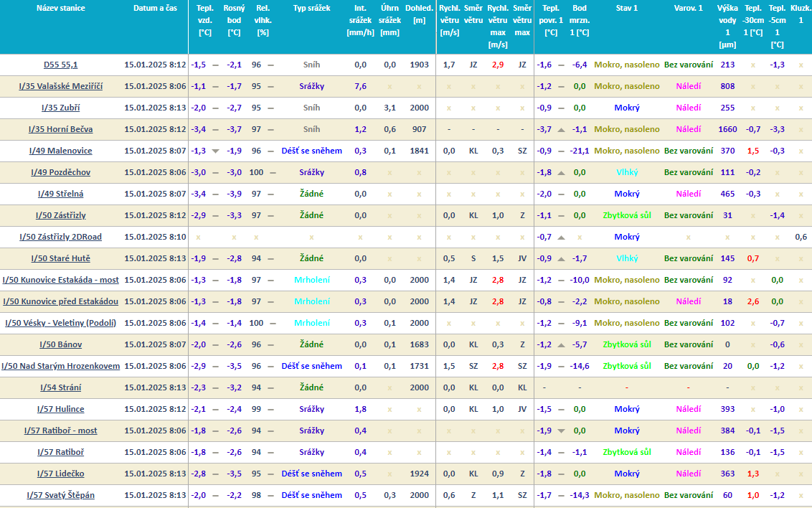Open the D55 55,1 station link

point(60,65)
